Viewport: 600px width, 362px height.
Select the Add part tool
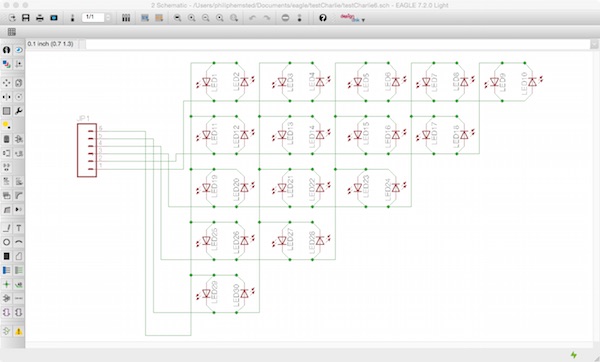tap(18, 139)
